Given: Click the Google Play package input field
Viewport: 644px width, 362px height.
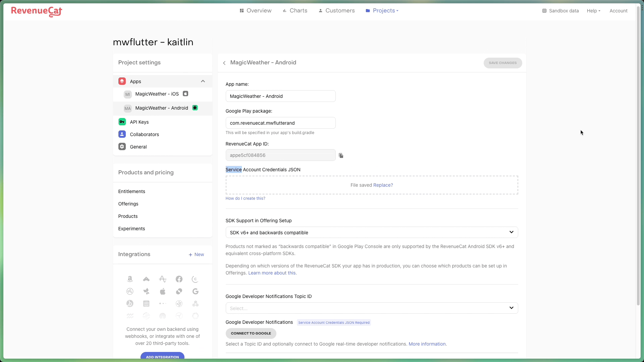Looking at the screenshot, I should pos(280,123).
